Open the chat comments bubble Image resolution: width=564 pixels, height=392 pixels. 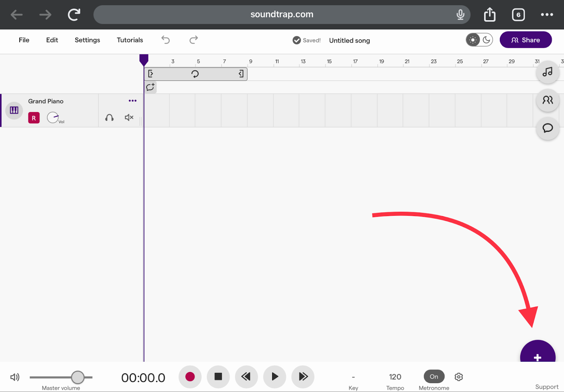[547, 128]
